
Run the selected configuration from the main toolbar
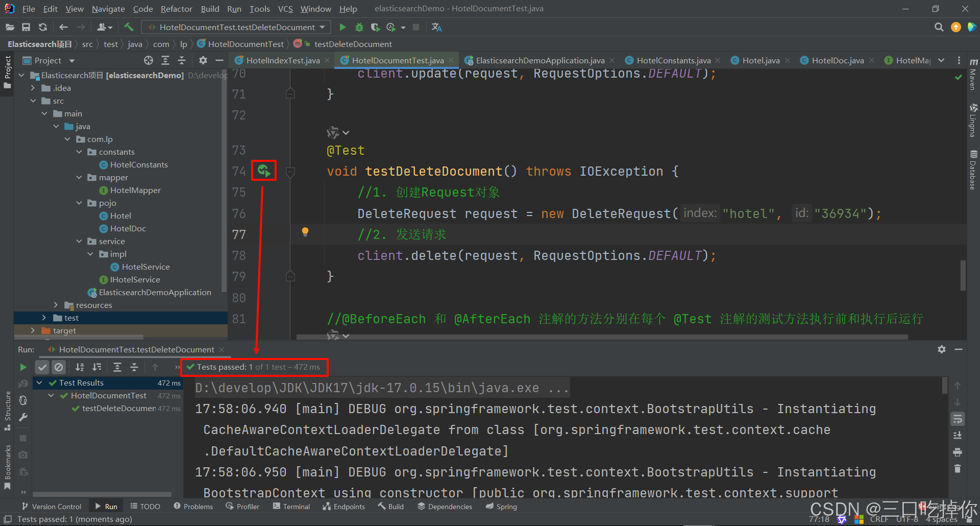[342, 27]
